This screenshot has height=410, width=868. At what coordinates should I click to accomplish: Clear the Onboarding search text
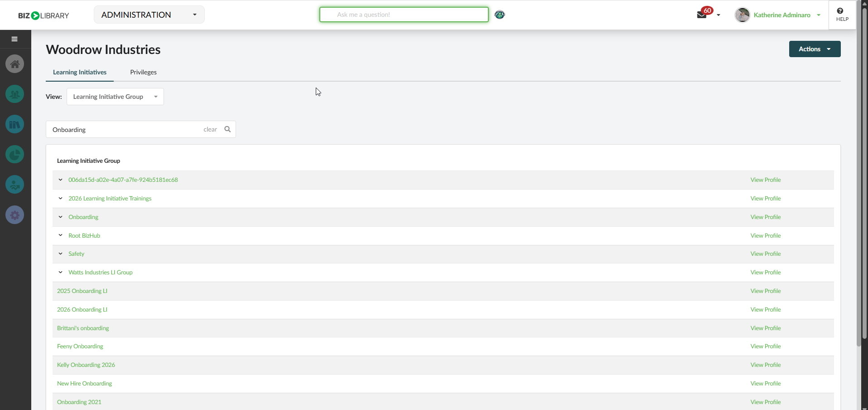click(210, 129)
